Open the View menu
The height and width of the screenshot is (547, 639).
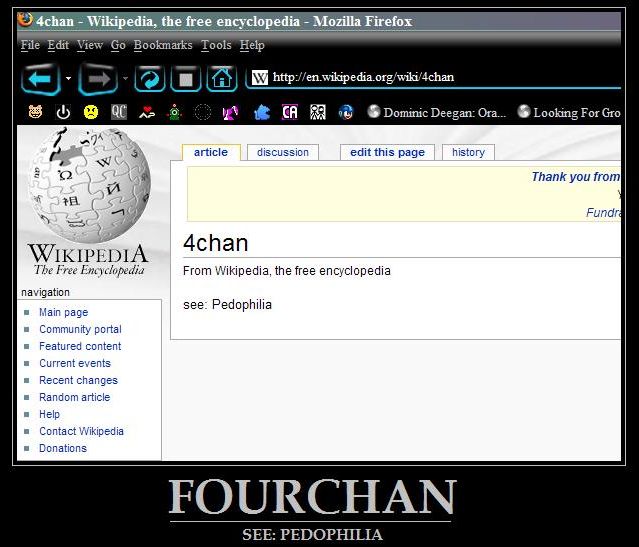point(90,45)
